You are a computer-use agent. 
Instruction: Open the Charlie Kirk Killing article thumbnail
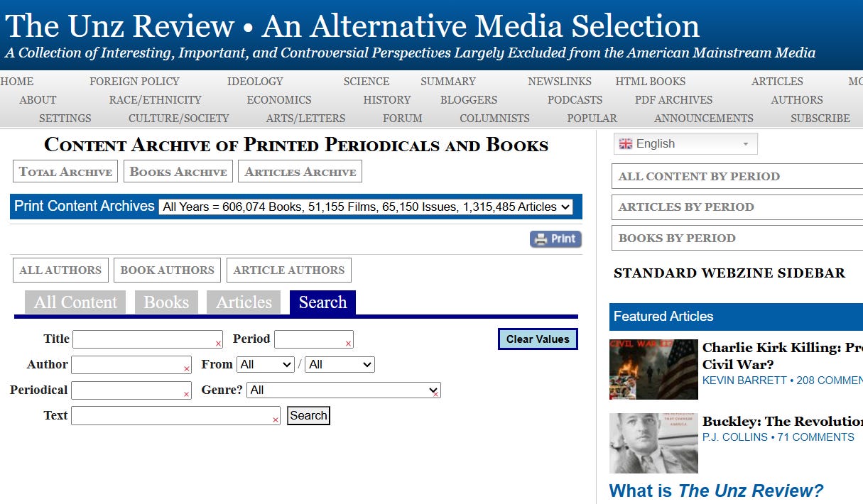tap(653, 370)
